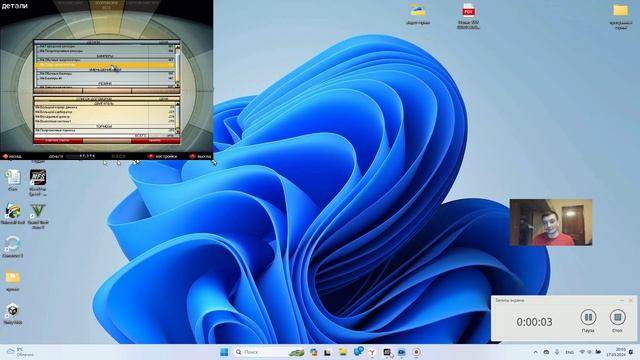Click the microphone icon in system tray

[x=557, y=352]
